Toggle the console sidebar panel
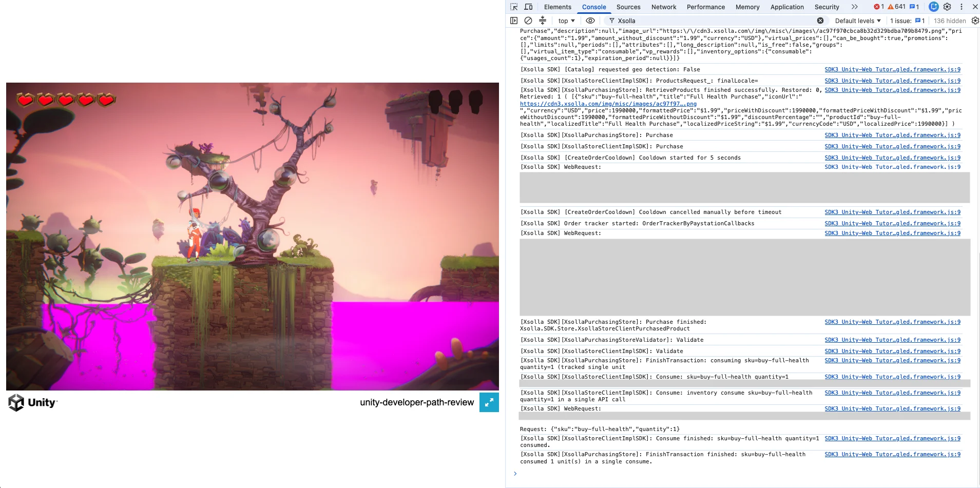Viewport: 980px width, 488px height. (514, 21)
